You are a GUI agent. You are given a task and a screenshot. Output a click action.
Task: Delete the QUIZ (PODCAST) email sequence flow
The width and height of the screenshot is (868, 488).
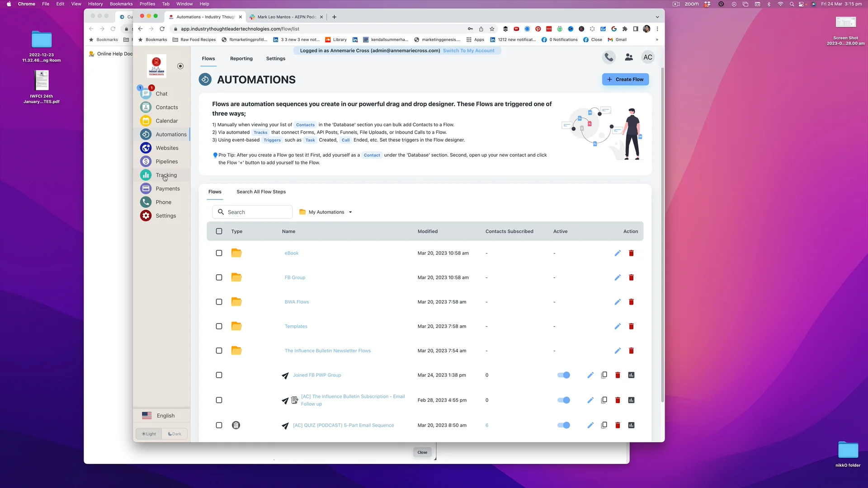click(x=618, y=425)
